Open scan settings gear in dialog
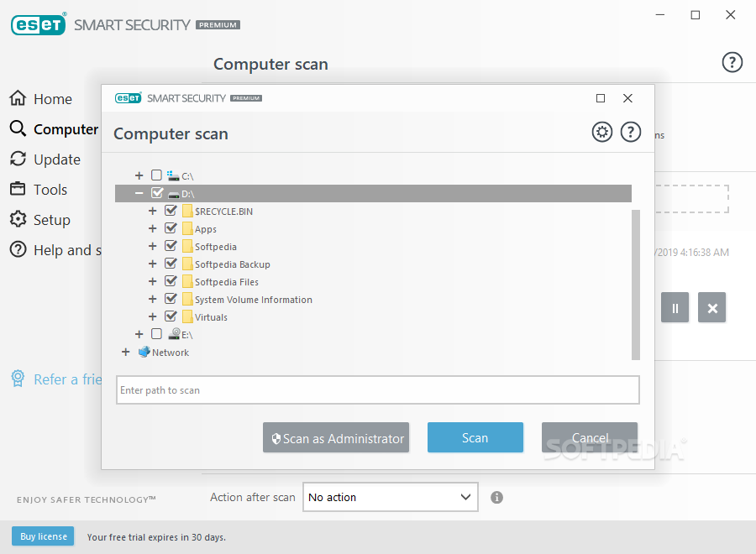 [601, 132]
